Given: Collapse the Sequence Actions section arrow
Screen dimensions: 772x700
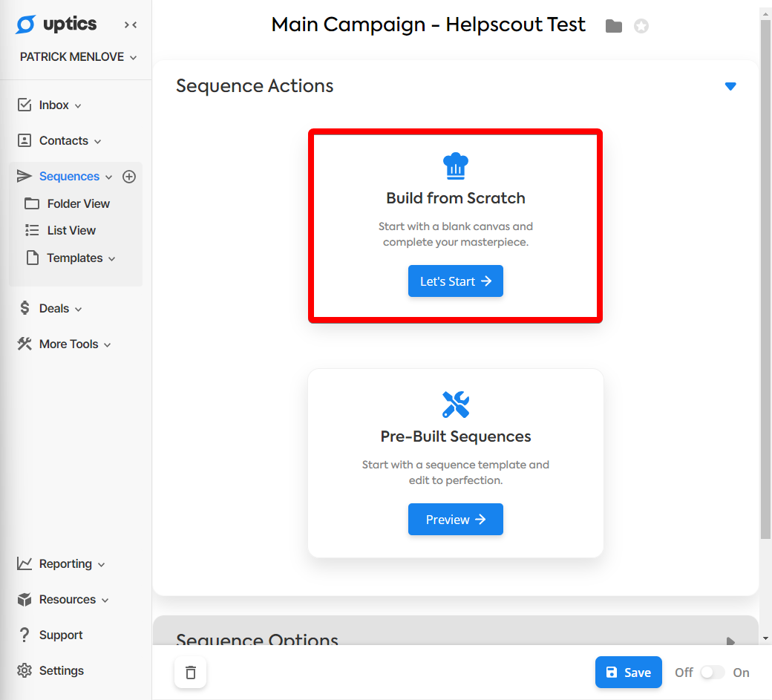Looking at the screenshot, I should click(x=730, y=86).
